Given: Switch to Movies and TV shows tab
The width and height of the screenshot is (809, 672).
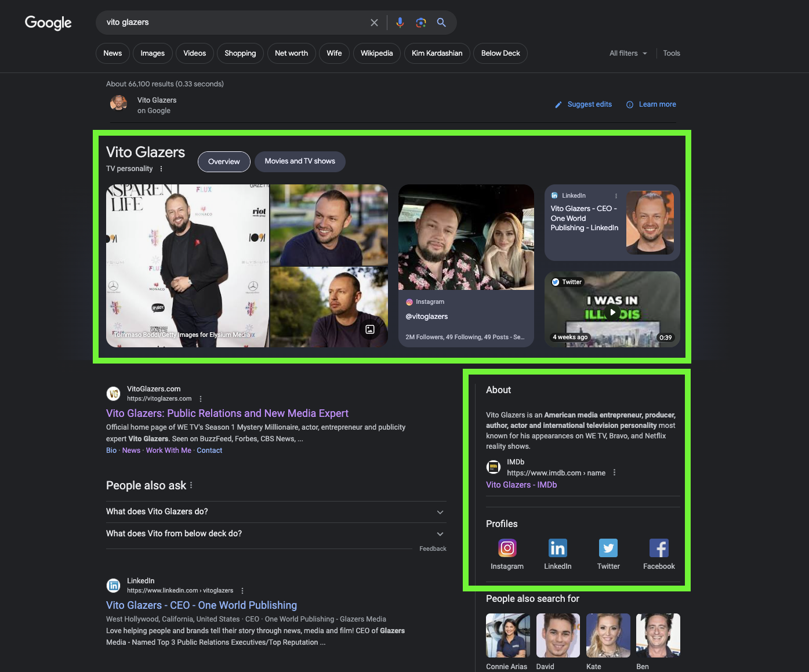Looking at the screenshot, I should click(300, 161).
